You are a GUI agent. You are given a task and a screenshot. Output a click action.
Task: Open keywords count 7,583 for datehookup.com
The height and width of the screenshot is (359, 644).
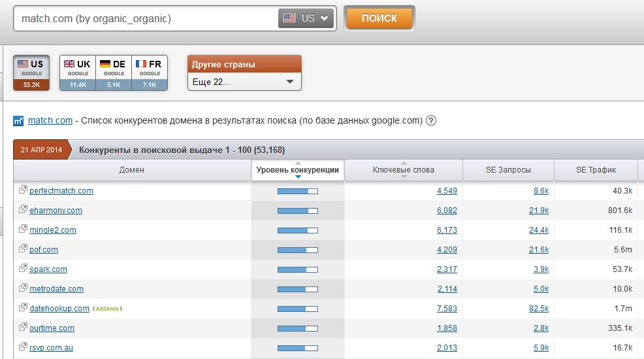447,309
